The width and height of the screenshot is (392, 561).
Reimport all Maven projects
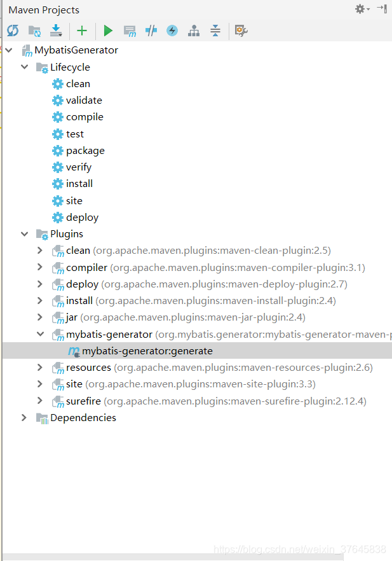tap(13, 31)
